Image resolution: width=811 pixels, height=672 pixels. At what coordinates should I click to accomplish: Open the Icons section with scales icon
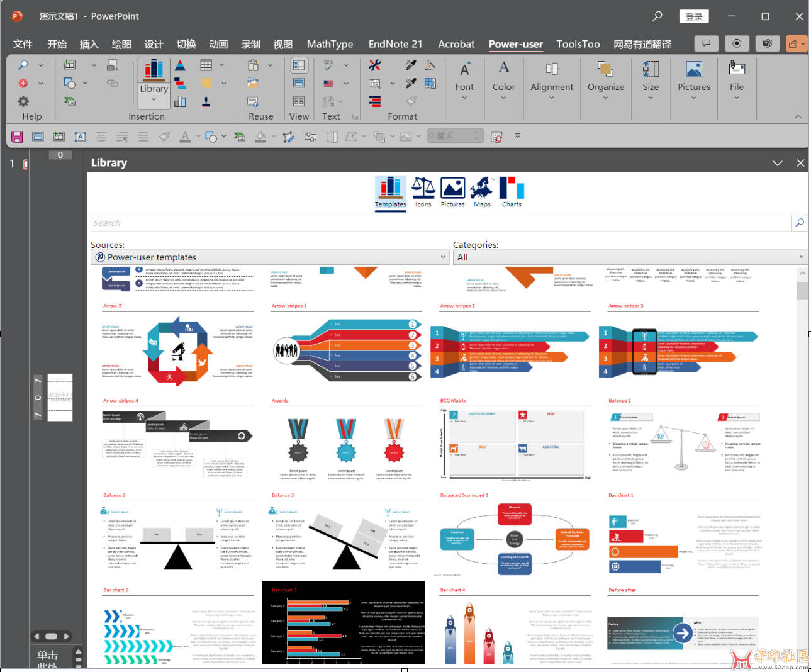[x=423, y=191]
